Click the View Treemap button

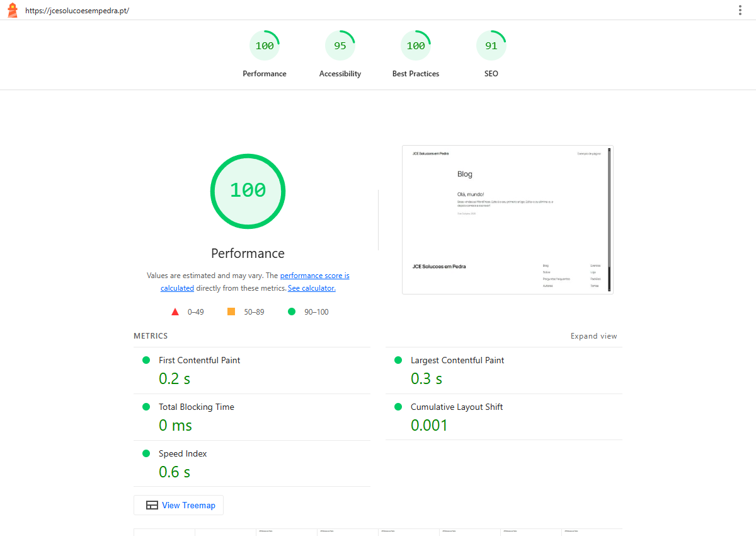click(x=178, y=505)
